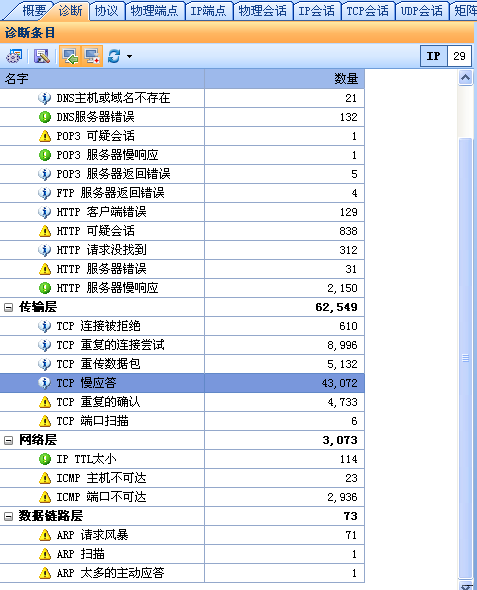Click green icon of POP3 服务器慢响应
Screen dimensions: 477x590
45,155
